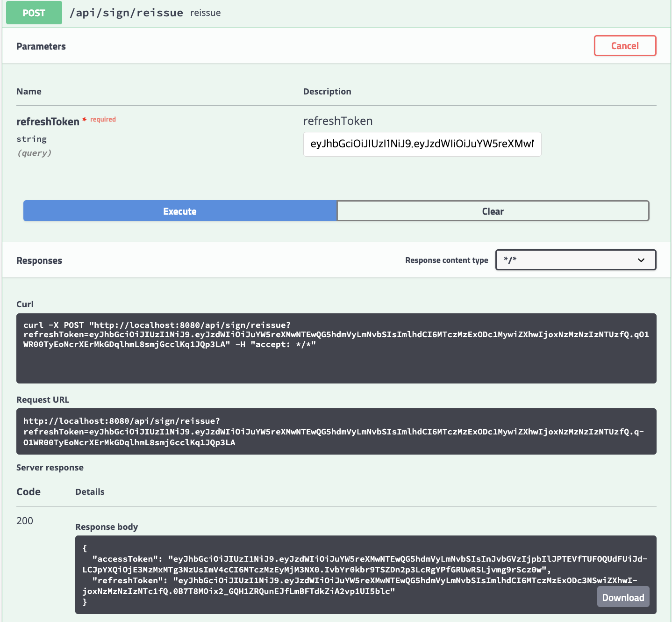Download the response body
The image size is (672, 622).
click(623, 597)
